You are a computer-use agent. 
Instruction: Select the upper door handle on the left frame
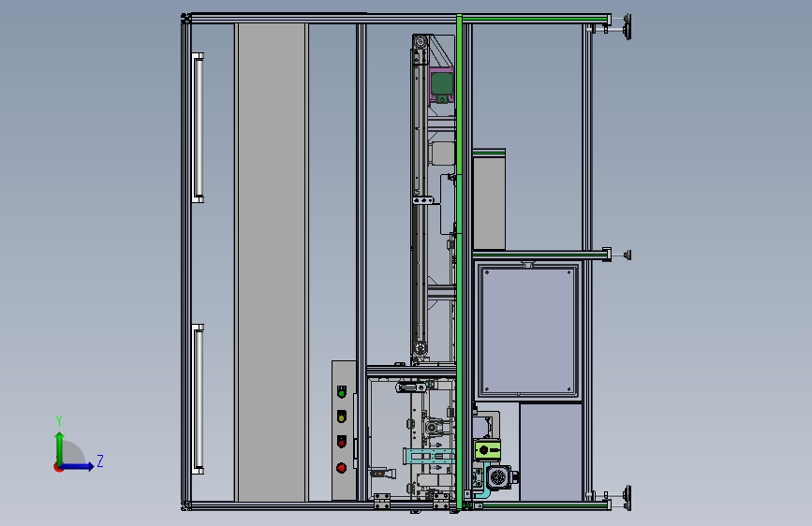click(x=198, y=127)
